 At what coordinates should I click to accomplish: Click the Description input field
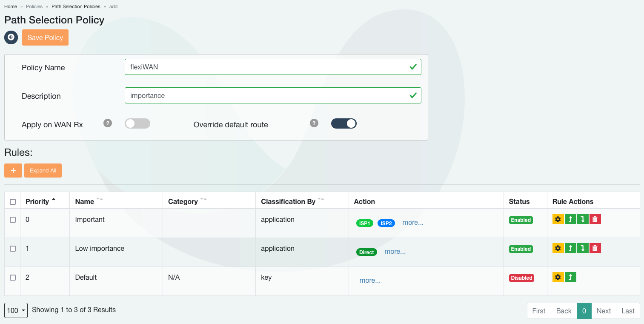(x=273, y=95)
